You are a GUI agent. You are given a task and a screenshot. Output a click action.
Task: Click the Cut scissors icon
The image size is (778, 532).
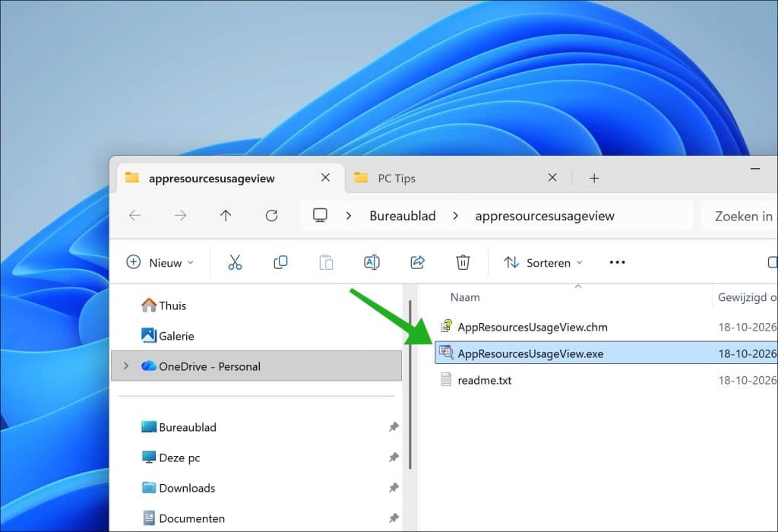(x=235, y=262)
